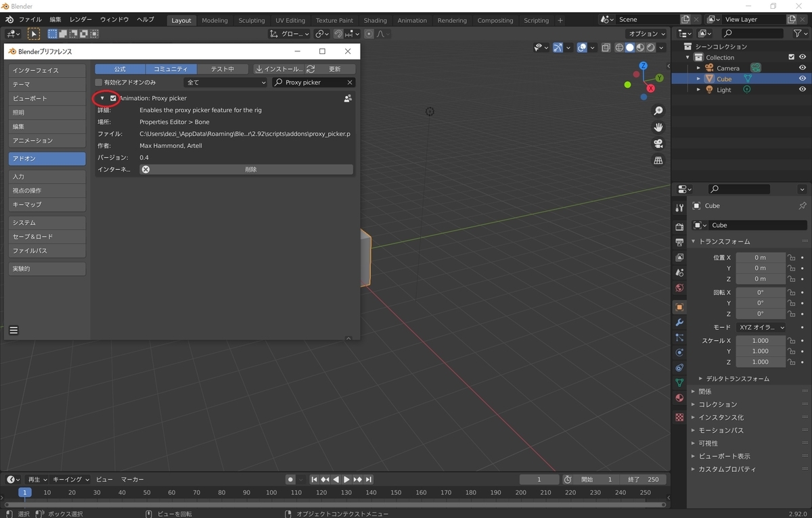The height and width of the screenshot is (518, 812).
Task: Open the Object properties tab icon
Action: (x=679, y=307)
